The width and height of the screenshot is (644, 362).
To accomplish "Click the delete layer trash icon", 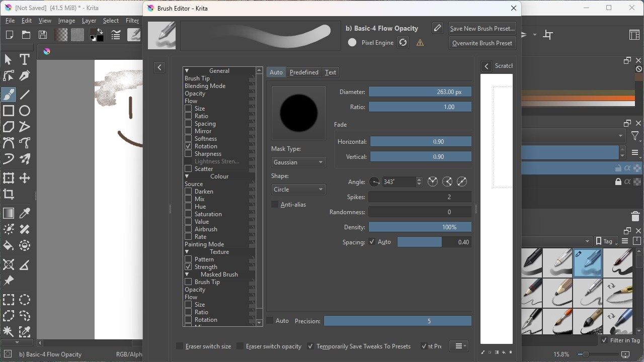I will pyautogui.click(x=635, y=217).
